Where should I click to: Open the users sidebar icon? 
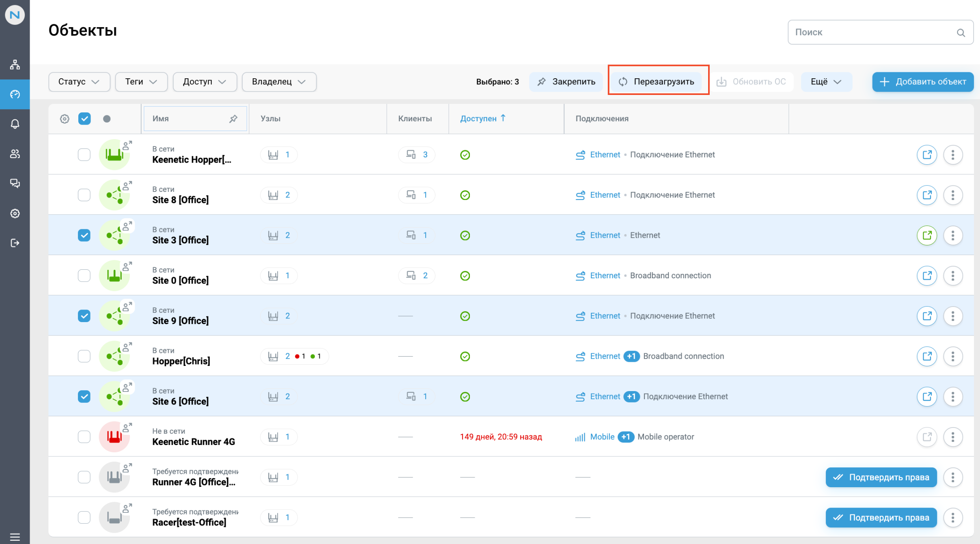click(15, 154)
